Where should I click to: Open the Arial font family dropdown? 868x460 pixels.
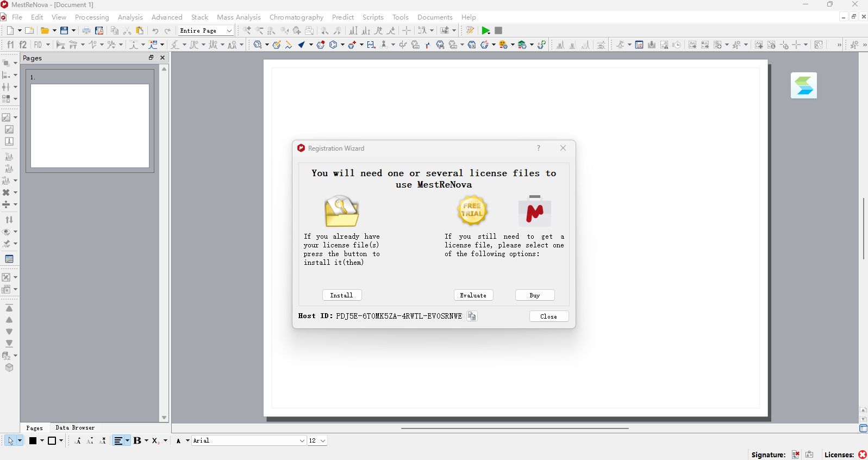[249, 440]
